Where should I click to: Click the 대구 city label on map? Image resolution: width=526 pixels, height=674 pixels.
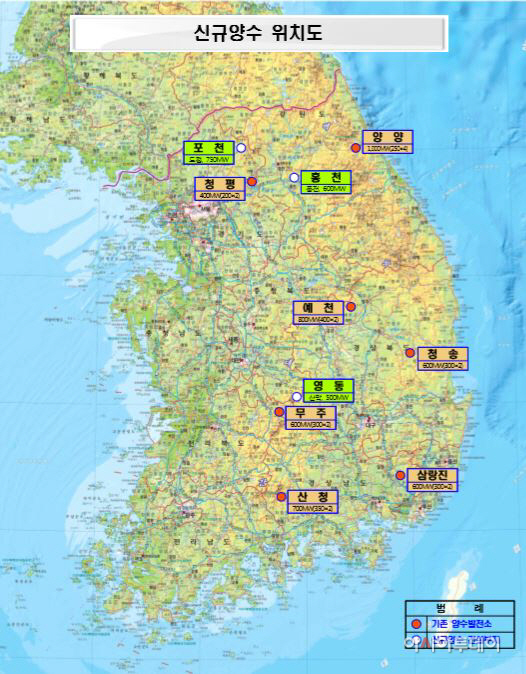tap(370, 425)
